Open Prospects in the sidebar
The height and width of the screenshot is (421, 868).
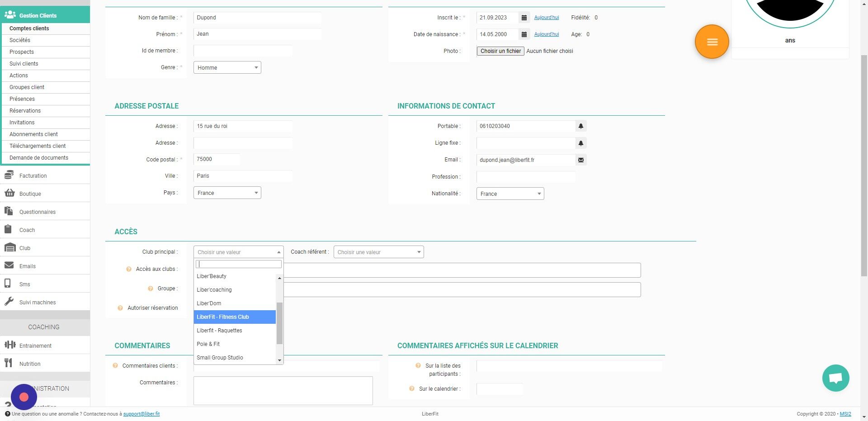(x=45, y=52)
